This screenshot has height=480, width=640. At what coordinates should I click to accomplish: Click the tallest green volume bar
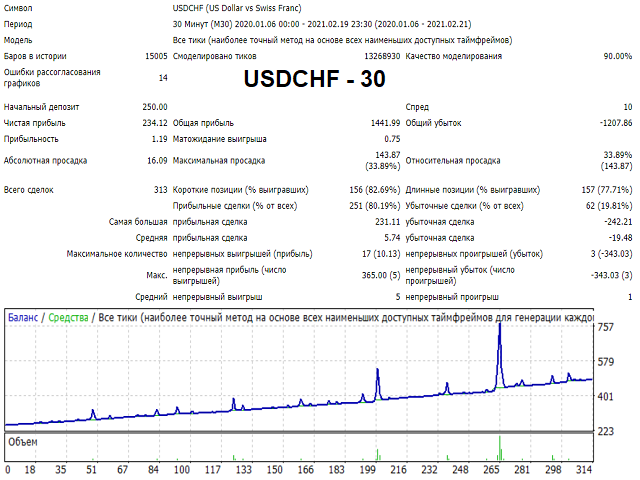click(500, 448)
